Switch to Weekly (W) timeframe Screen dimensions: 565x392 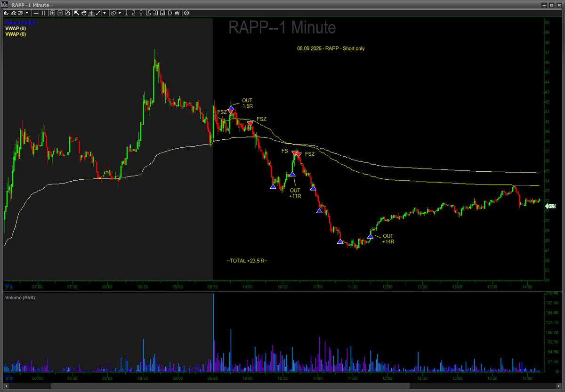pos(177,13)
